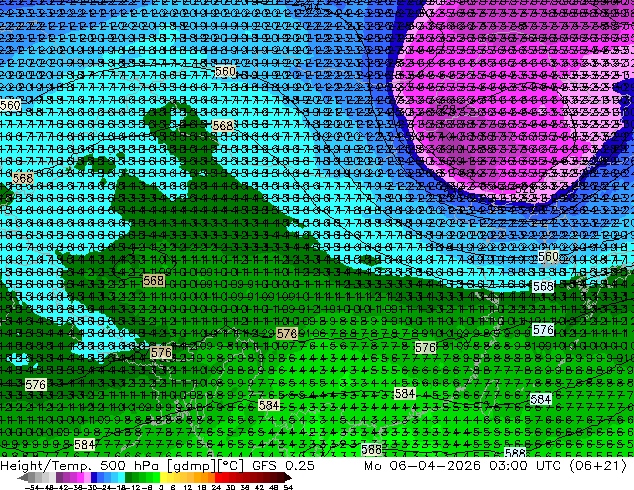Click the light pink legend swatch
Image resolution: width=634 pixels, height=490 pixels.
[x=87, y=477]
